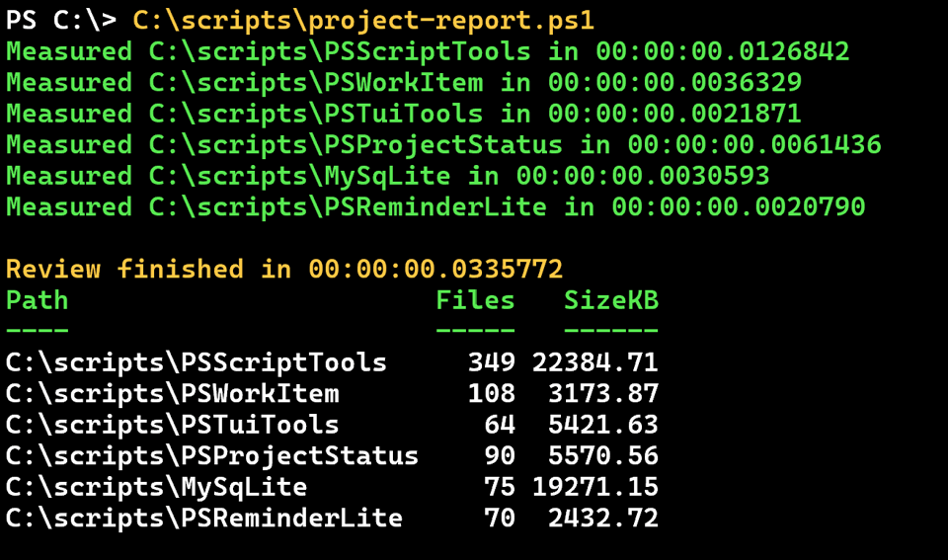Click the Measured PSTuiTools timing line
The height and width of the screenshot is (560, 948).
click(404, 114)
